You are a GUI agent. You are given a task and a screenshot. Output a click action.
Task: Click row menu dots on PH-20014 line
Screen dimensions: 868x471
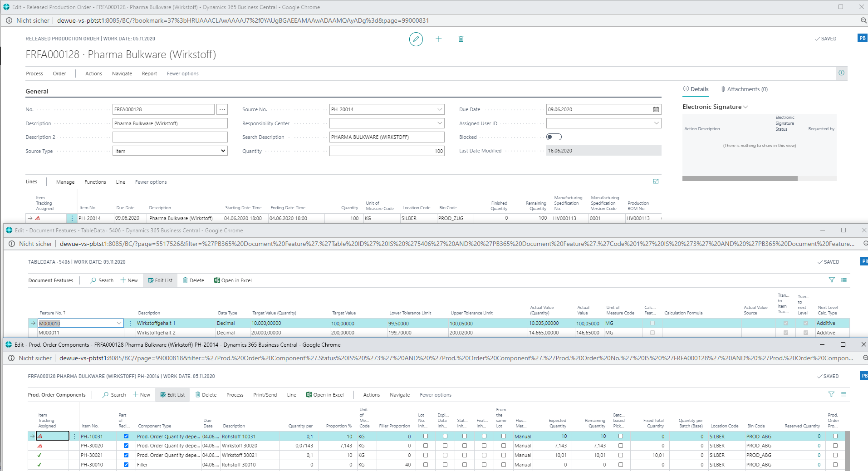(x=72, y=218)
